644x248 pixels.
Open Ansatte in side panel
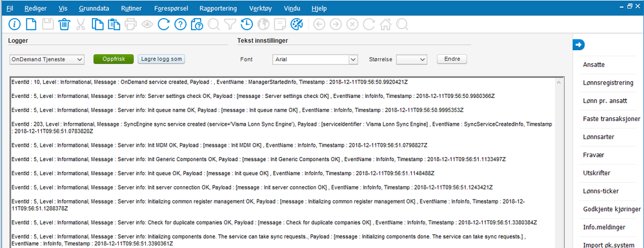coord(594,65)
